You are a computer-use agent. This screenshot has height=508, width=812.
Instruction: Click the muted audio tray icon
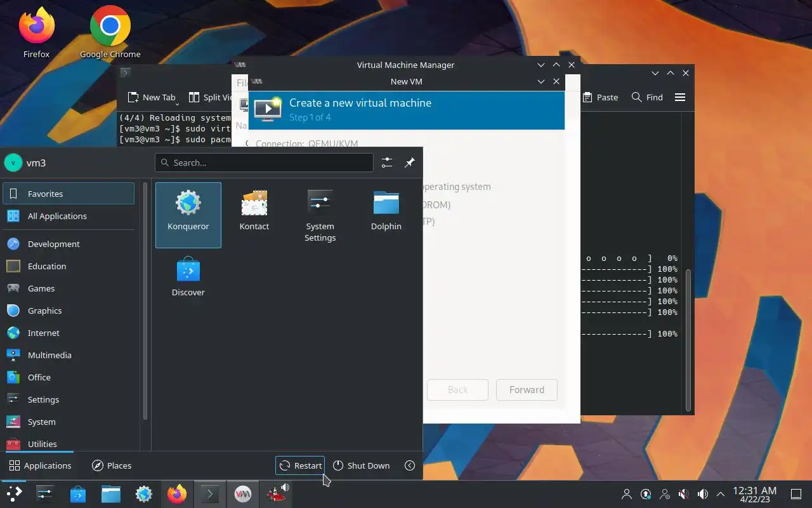[x=684, y=494]
